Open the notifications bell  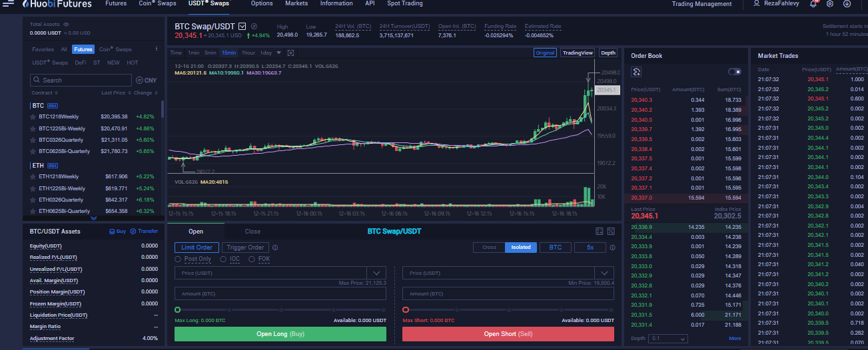point(813,4)
